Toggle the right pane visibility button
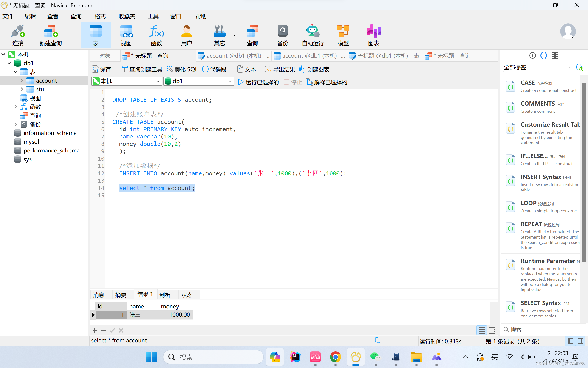Screen dimensions: 588x368 [x=580, y=341]
